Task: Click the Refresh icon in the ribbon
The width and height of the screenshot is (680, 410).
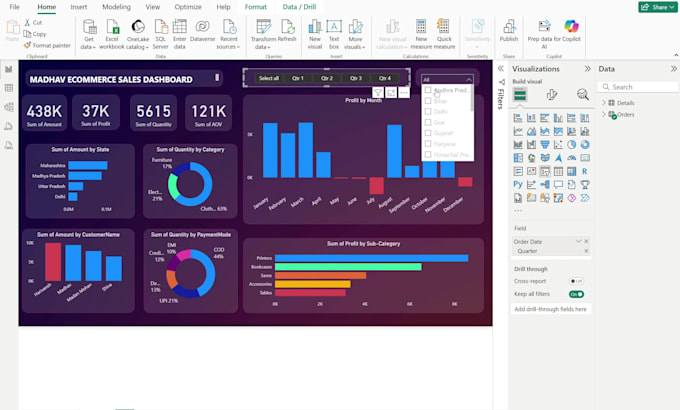Action: tap(288, 27)
